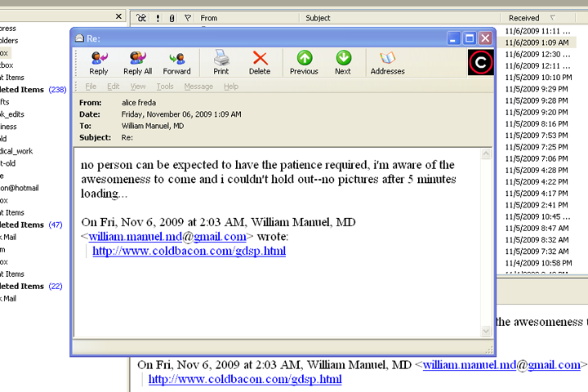Click the recipient William Manuel, MD in To field
Screen dimensions: 588x392
tap(152, 126)
